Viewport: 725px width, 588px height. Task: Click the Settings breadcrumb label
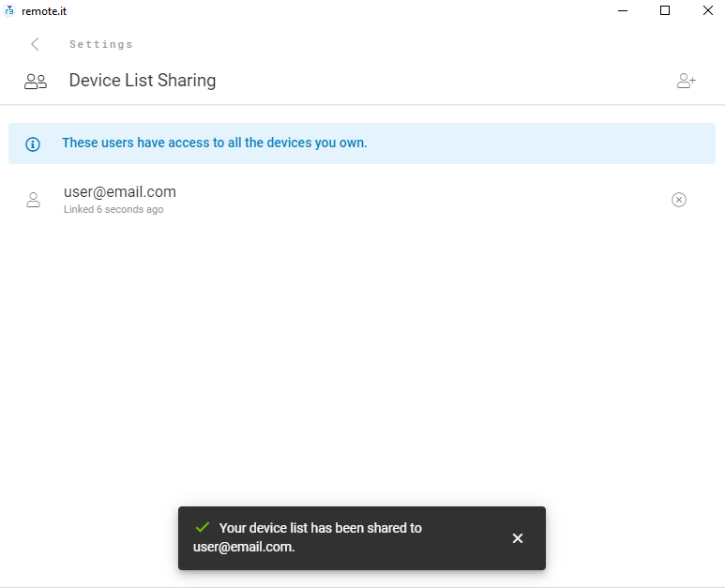100,44
